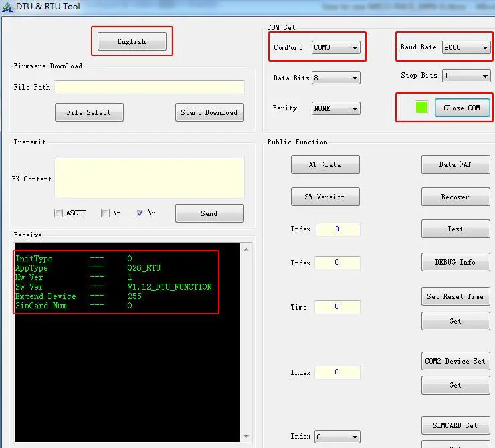Click the Get button for COM2 device

click(456, 385)
